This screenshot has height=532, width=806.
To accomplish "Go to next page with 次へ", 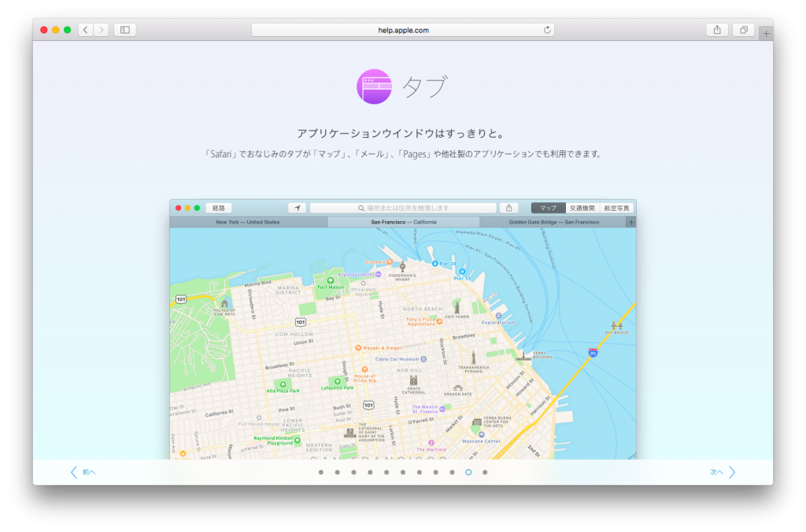I will [x=723, y=472].
